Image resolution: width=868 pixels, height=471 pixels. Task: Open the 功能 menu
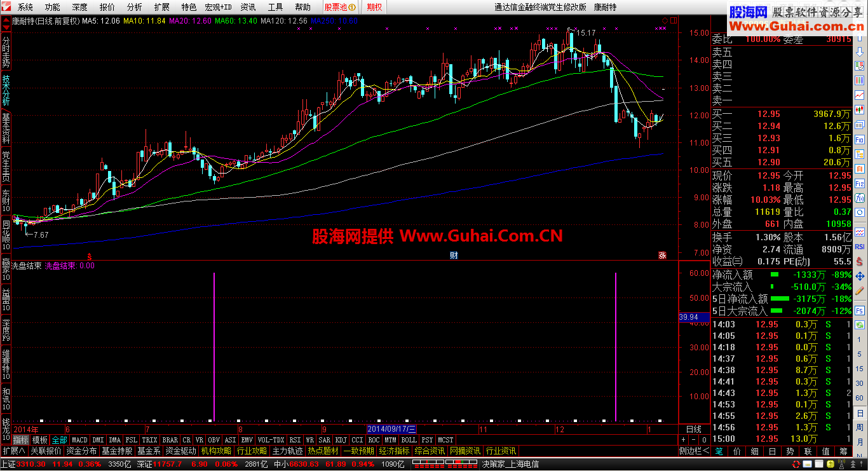53,8
